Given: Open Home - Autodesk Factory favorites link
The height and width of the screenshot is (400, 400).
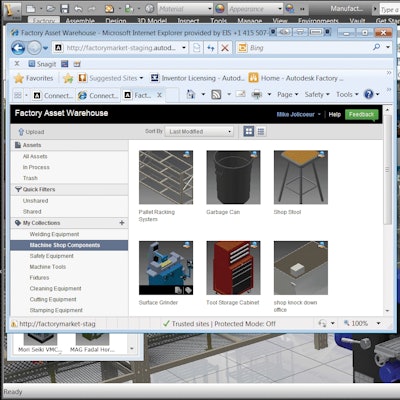Looking at the screenshot, I should pyautogui.click(x=296, y=78).
